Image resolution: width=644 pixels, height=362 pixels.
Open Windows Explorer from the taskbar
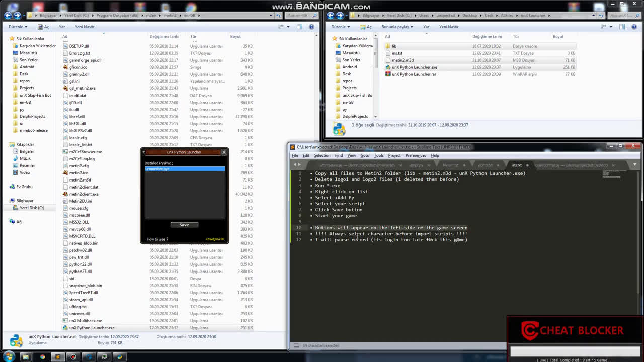pos(27,357)
